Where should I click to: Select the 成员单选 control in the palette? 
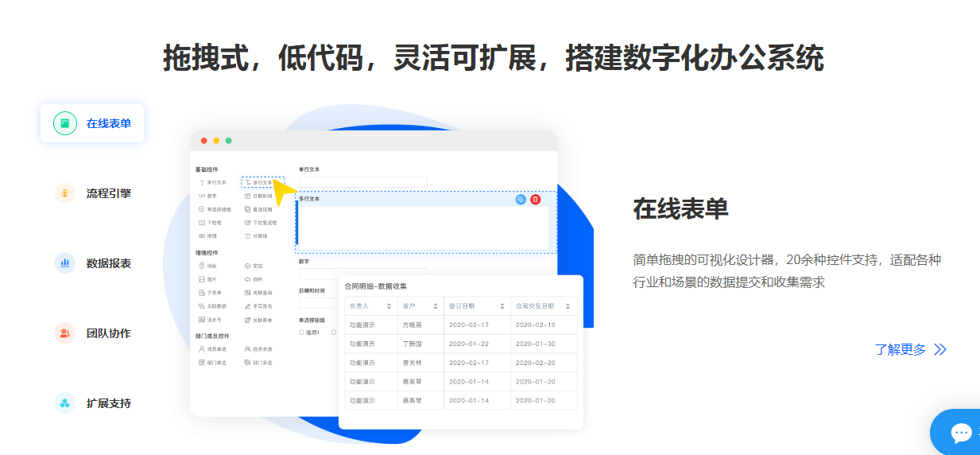(x=212, y=349)
